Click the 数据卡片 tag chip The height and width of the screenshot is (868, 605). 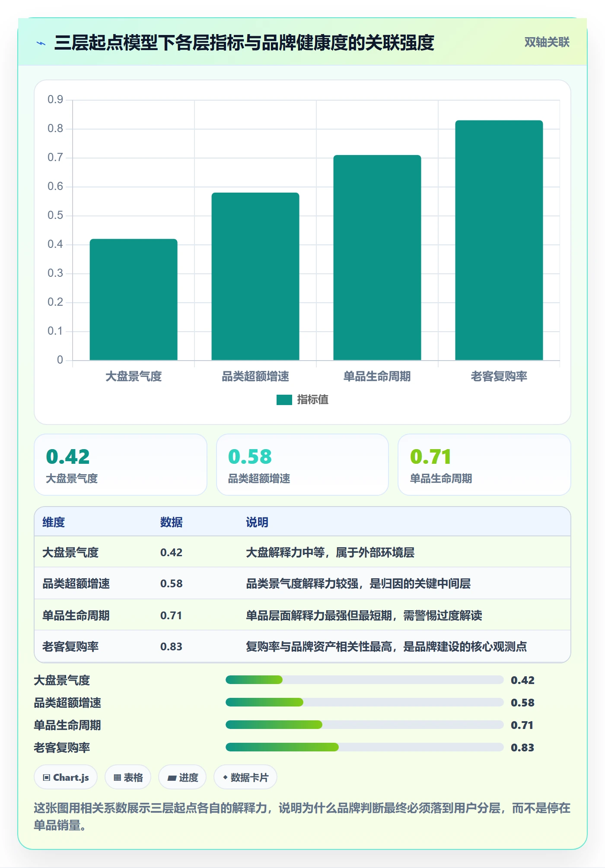tap(245, 777)
